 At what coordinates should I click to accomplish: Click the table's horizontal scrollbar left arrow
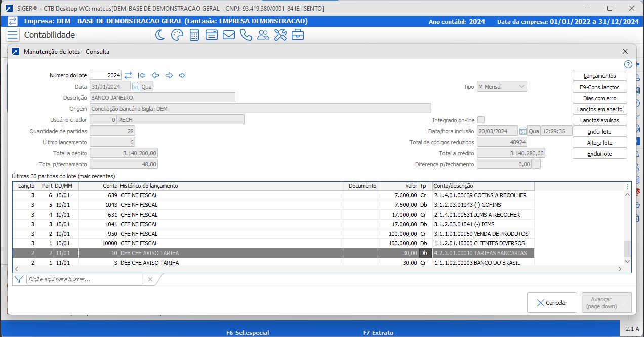pyautogui.click(x=16, y=269)
